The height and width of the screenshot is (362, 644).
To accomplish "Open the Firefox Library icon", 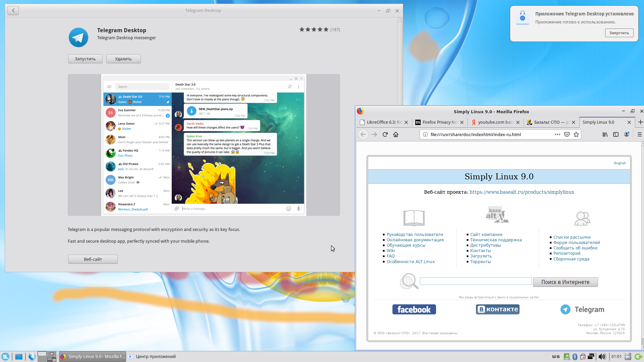I will tap(605, 134).
